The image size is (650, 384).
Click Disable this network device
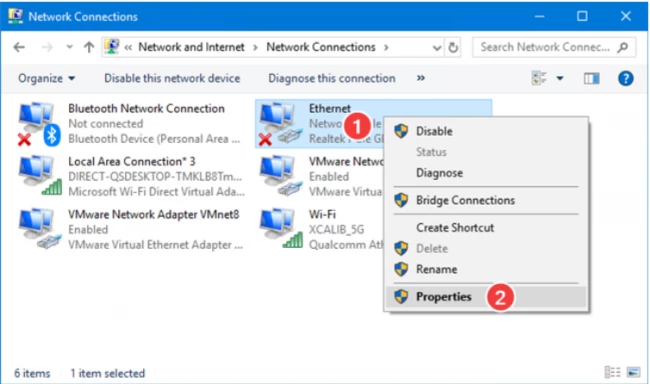(x=172, y=78)
